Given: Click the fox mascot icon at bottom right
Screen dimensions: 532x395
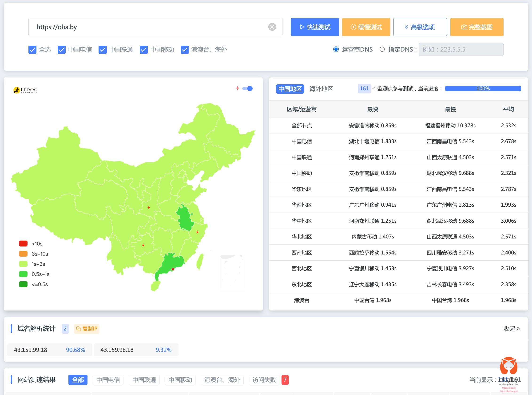Looking at the screenshot, I should [x=508, y=365].
